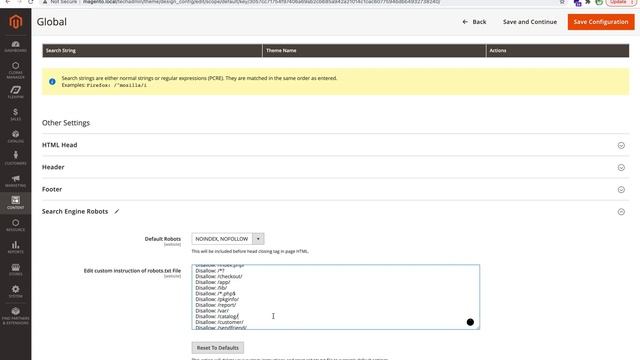Click the Search String column header
This screenshot has width=640, height=360.
(152, 51)
